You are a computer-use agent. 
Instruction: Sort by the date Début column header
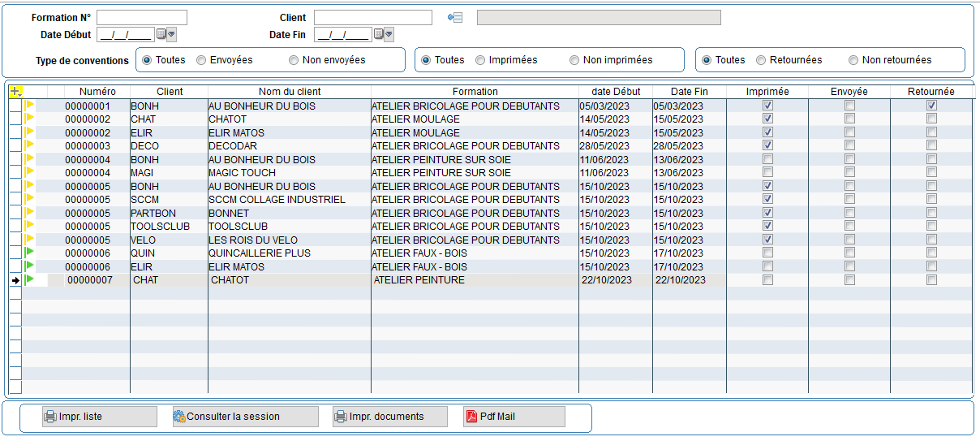pyautogui.click(x=615, y=92)
